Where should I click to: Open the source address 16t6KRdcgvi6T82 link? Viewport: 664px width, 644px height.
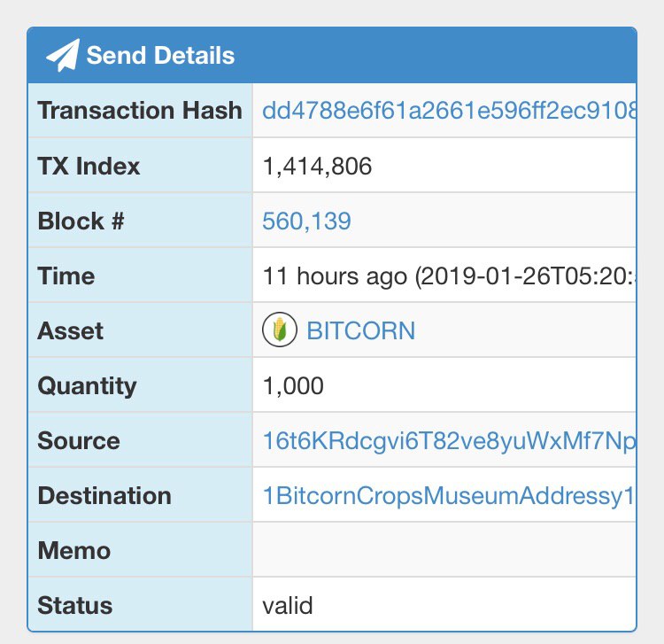[x=449, y=440]
